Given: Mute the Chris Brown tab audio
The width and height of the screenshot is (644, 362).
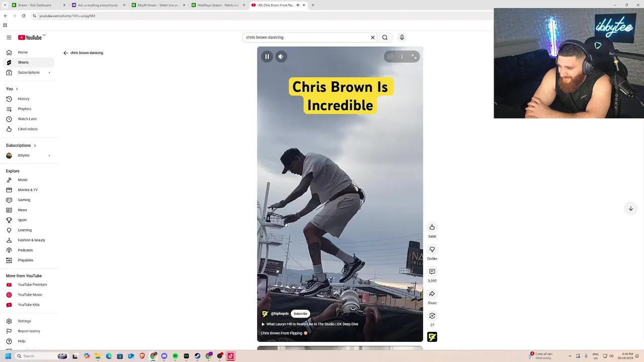Looking at the screenshot, I should (298, 5).
